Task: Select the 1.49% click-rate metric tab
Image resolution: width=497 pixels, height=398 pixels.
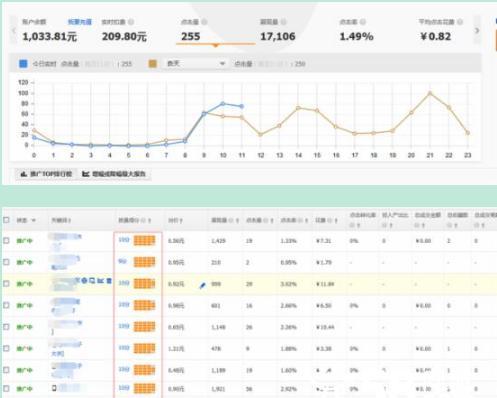Action: 374,31
